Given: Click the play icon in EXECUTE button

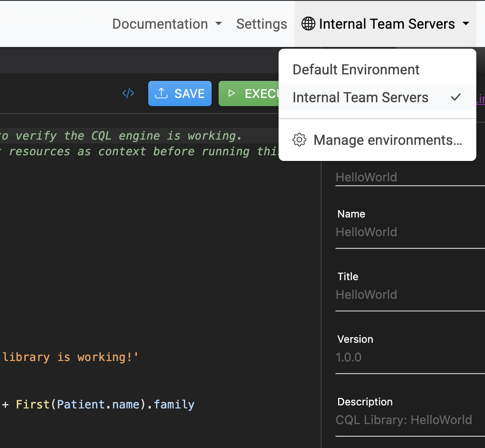Looking at the screenshot, I should (x=231, y=93).
